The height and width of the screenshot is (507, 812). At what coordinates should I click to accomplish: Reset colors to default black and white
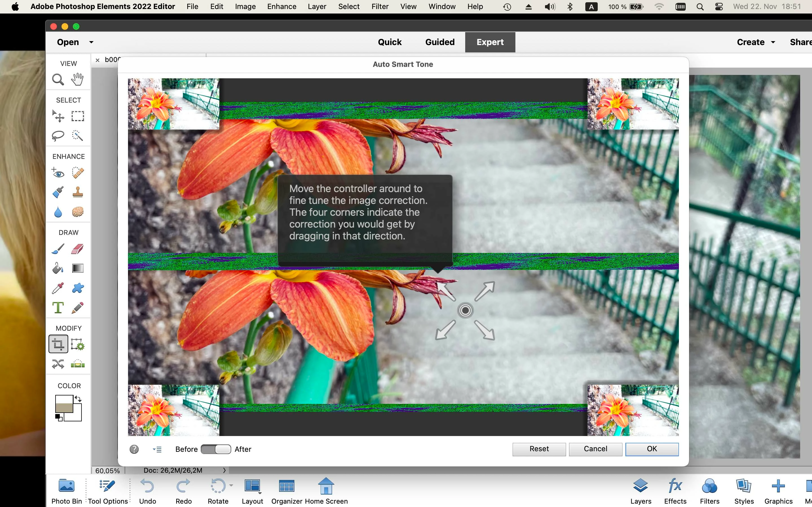pyautogui.click(x=59, y=418)
